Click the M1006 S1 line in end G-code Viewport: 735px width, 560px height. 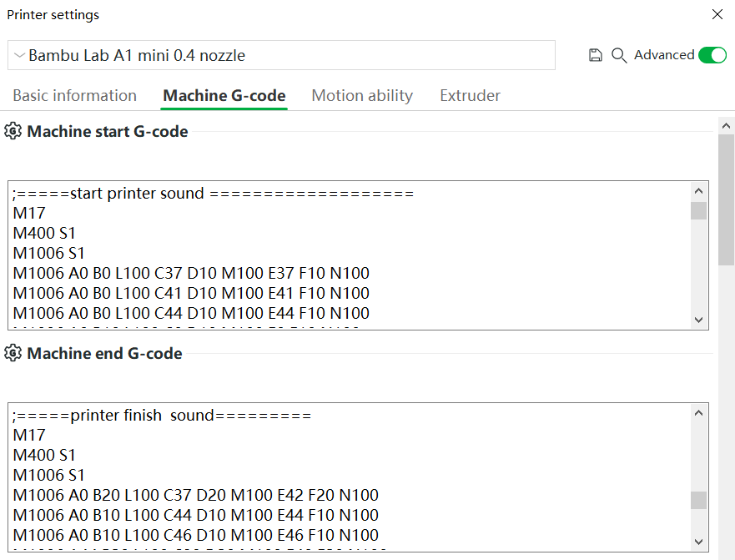(x=48, y=475)
